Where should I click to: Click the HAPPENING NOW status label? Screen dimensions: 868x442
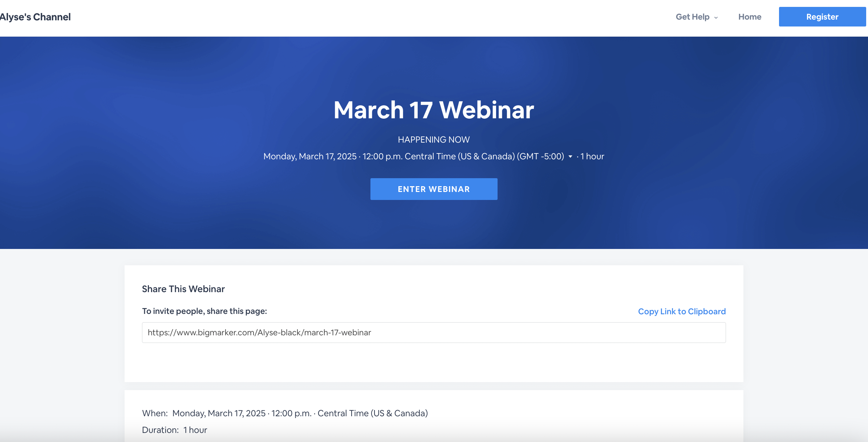[433, 139]
